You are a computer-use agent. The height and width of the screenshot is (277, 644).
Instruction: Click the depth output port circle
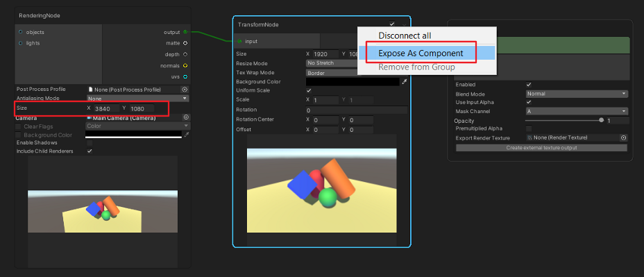point(185,54)
